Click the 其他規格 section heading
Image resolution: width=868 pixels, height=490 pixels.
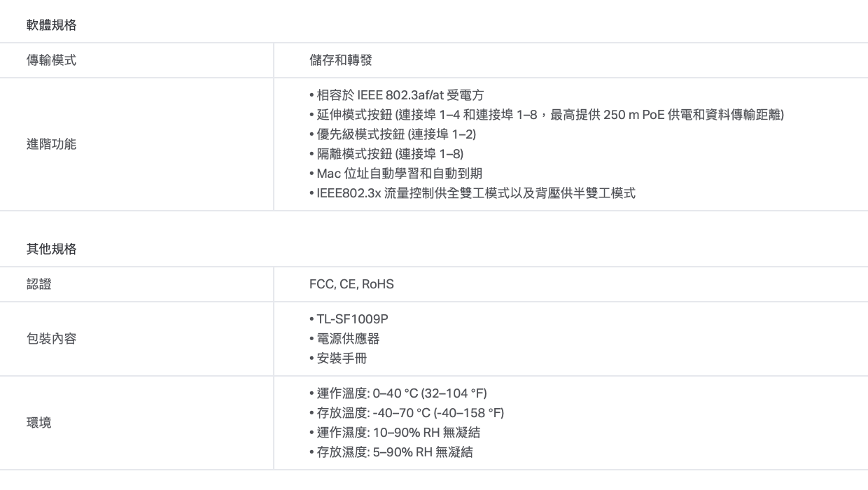51,249
